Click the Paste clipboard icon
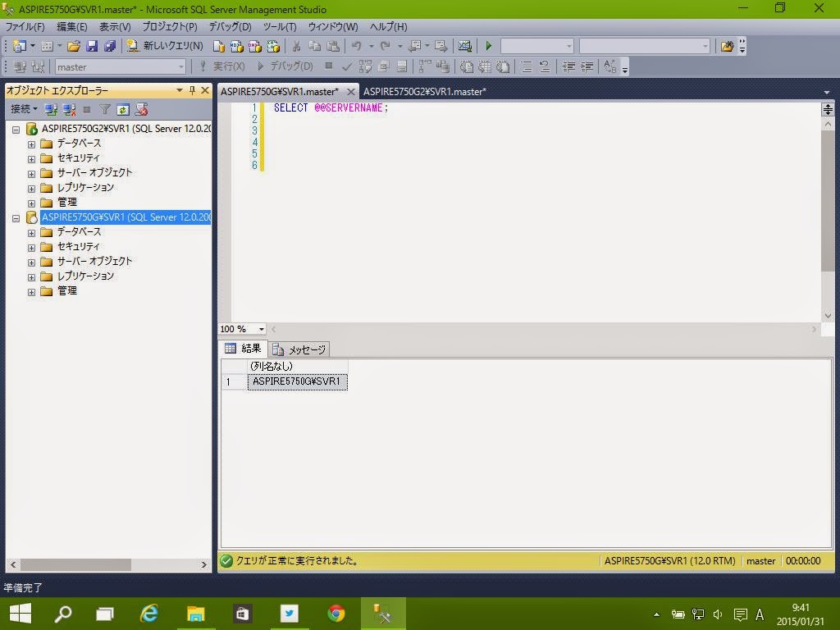 click(333, 47)
